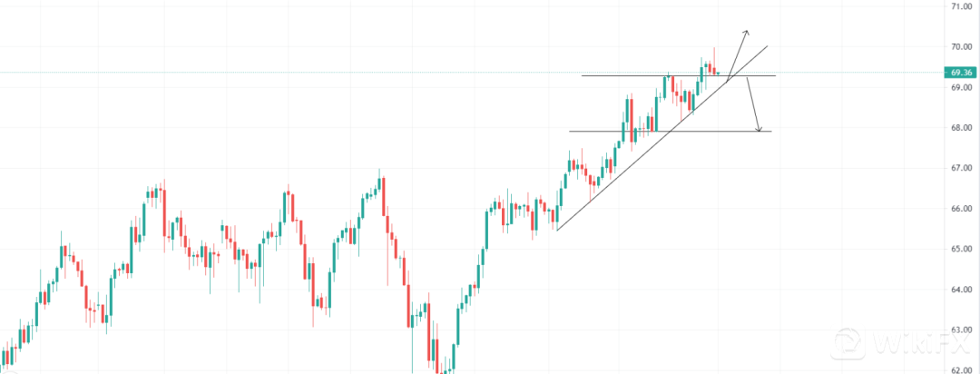Click the 68.00 price axis label
Image resolution: width=980 pixels, height=374 pixels.
961,128
